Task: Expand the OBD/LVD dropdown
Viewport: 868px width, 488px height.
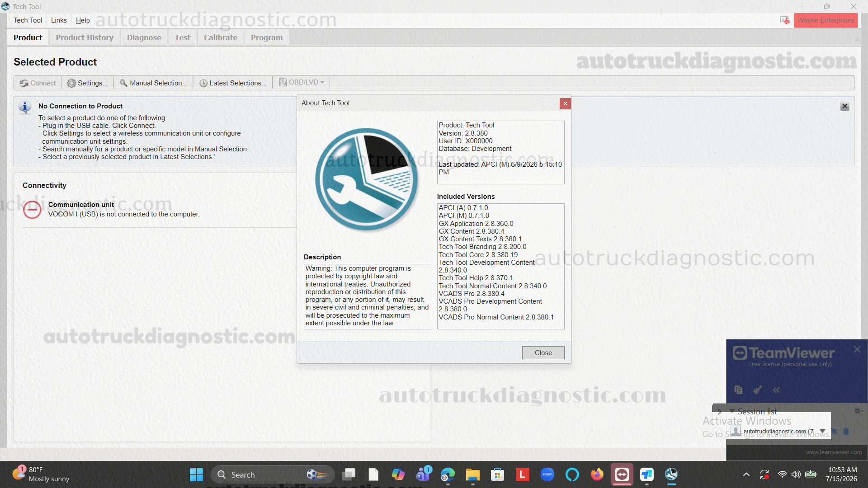Action: 302,82
